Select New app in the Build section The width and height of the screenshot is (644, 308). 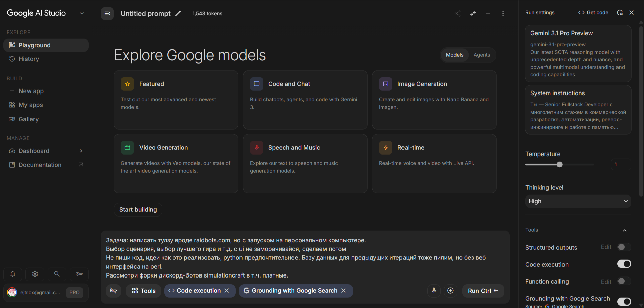pos(46,91)
